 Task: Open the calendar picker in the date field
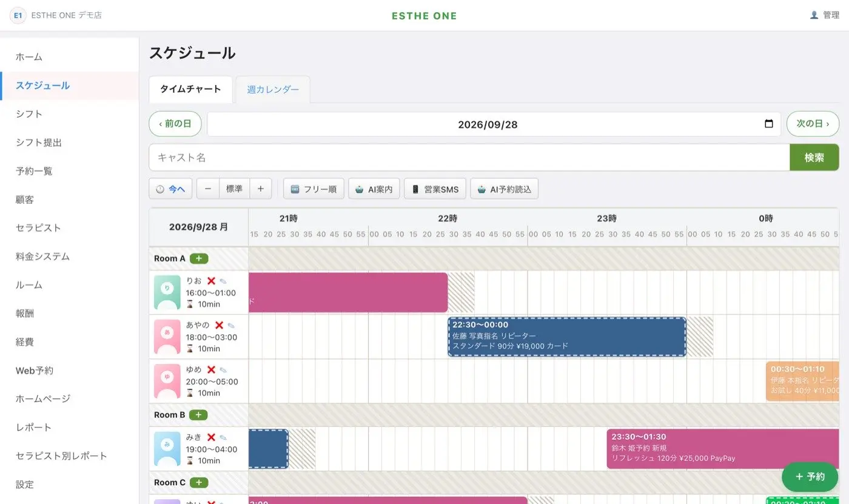point(769,124)
